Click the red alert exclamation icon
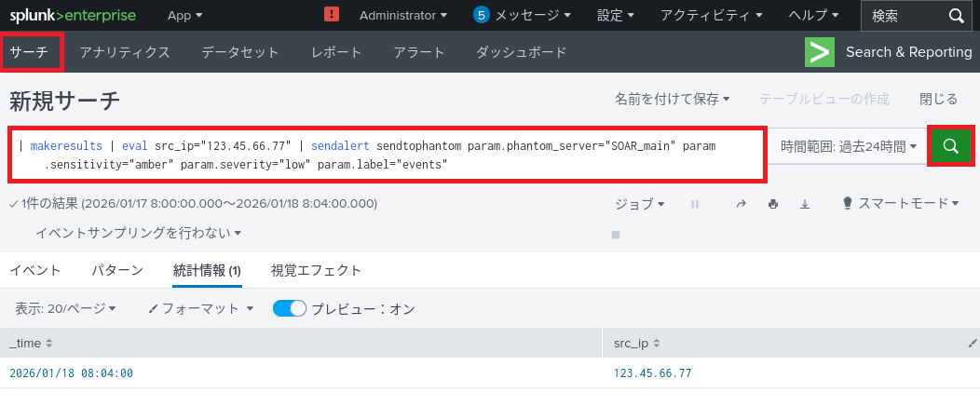The width and height of the screenshot is (980, 420). (332, 15)
